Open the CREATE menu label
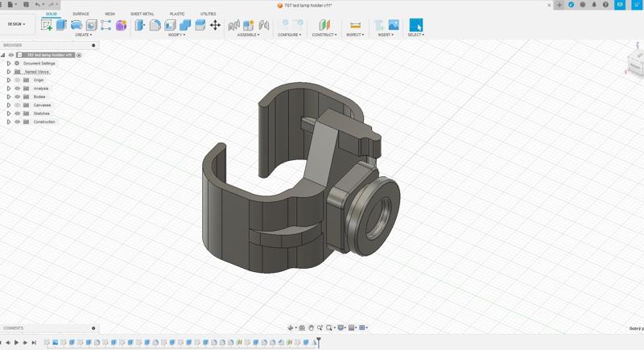The width and height of the screenshot is (644, 350). pyautogui.click(x=83, y=35)
